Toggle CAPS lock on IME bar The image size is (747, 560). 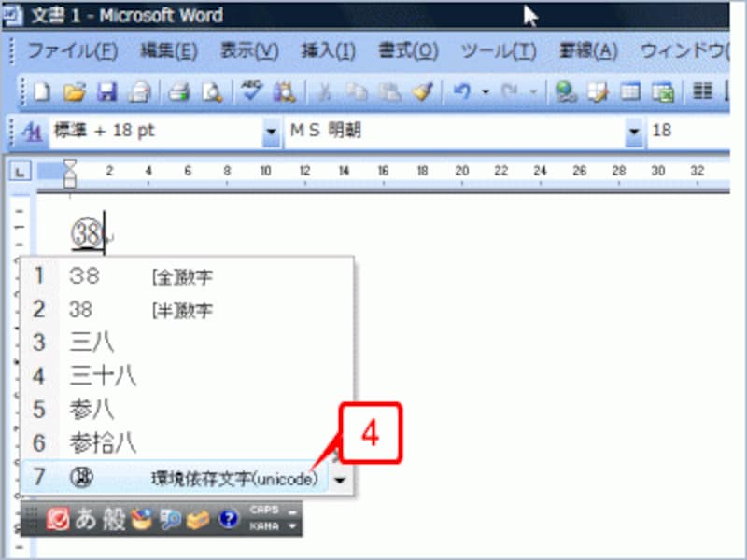point(264,510)
